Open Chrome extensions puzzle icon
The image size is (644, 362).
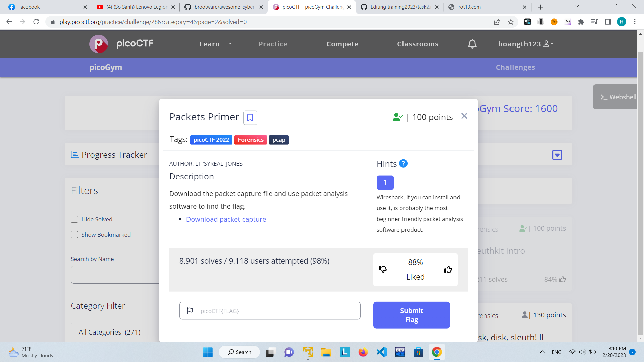(581, 22)
